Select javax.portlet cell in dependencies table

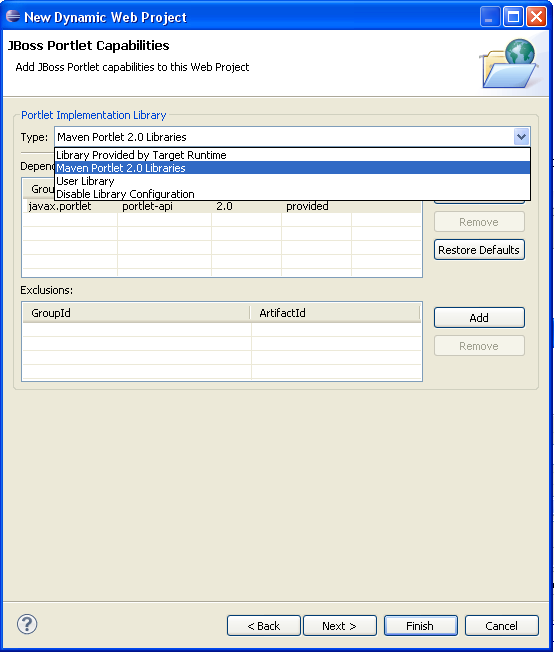(70, 206)
